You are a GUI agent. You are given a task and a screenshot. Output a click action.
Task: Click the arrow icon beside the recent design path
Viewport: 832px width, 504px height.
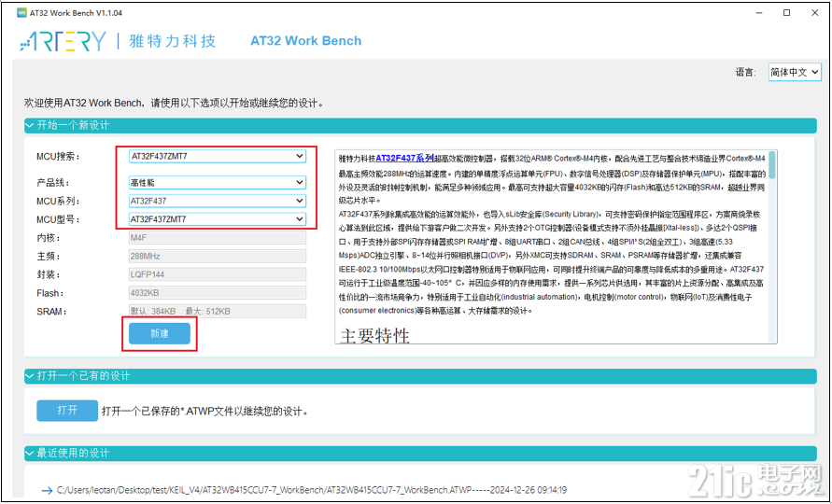[47, 491]
